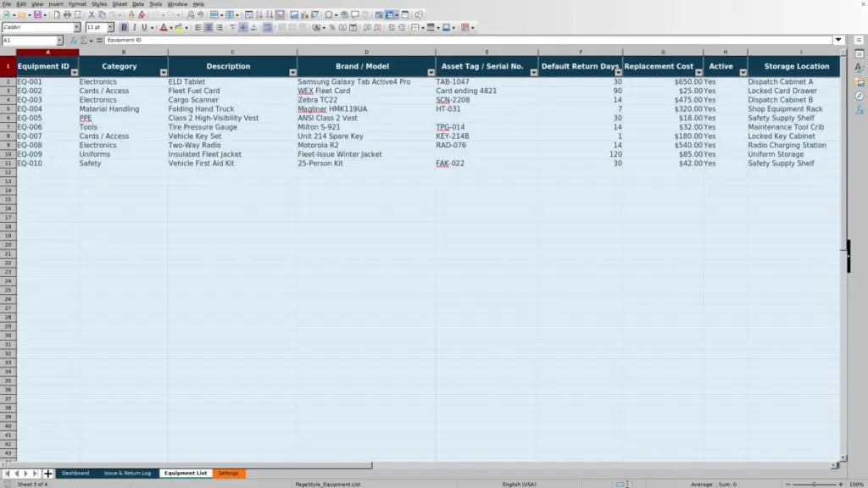Open Description column filter dropdown
Screen dimensions: 868x488
pos(292,73)
